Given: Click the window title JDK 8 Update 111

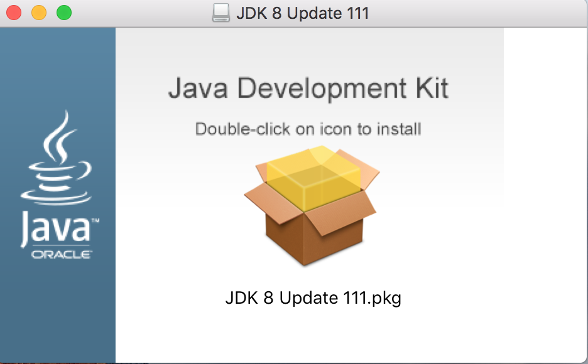Looking at the screenshot, I should (303, 13).
